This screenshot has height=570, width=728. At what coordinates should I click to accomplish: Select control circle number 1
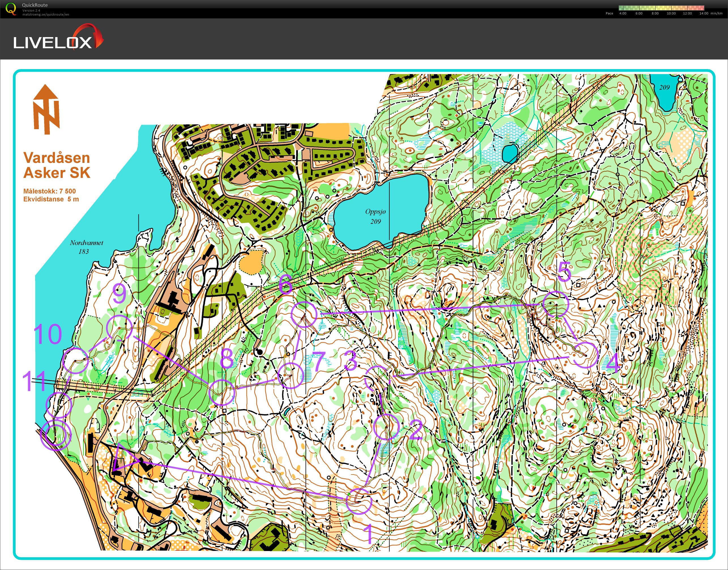coord(358,501)
